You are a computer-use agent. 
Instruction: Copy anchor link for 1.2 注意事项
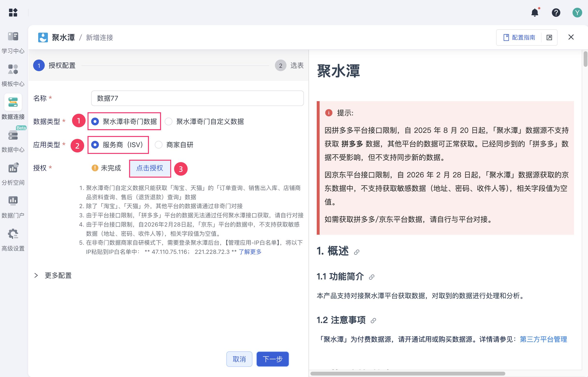373,321
